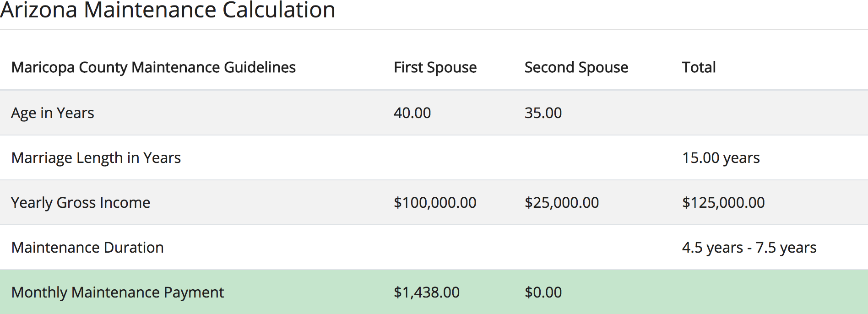868x314 pixels.
Task: Click the First Spouse column header
Action: [x=435, y=67]
